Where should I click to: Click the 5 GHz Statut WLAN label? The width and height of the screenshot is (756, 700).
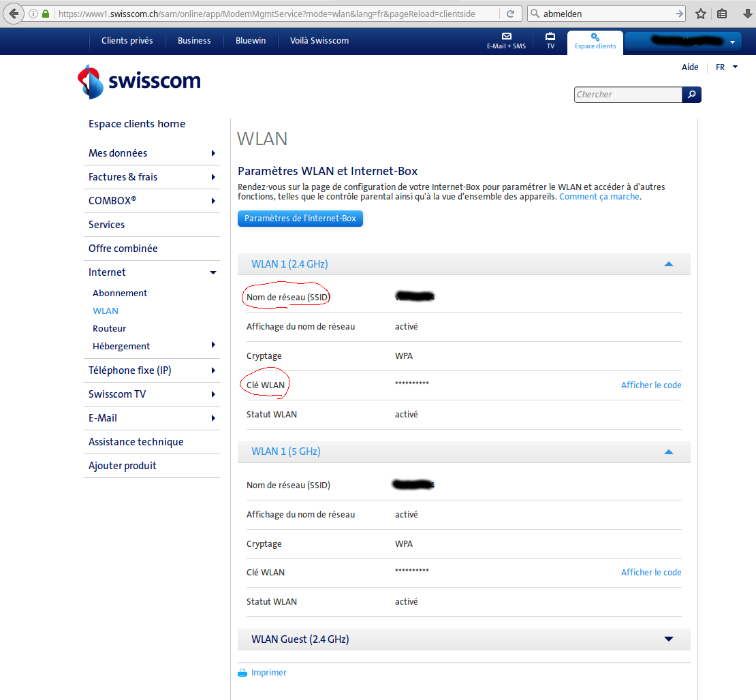(272, 602)
